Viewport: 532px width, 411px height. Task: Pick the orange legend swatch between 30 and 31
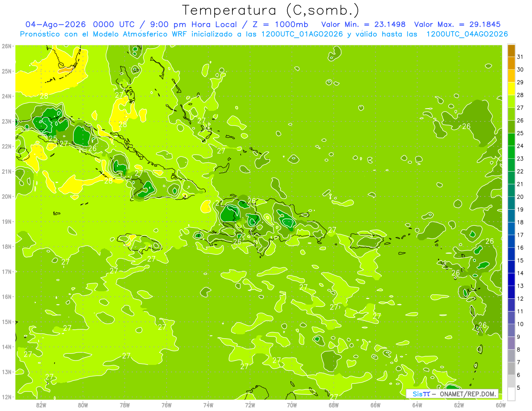pyautogui.click(x=511, y=63)
